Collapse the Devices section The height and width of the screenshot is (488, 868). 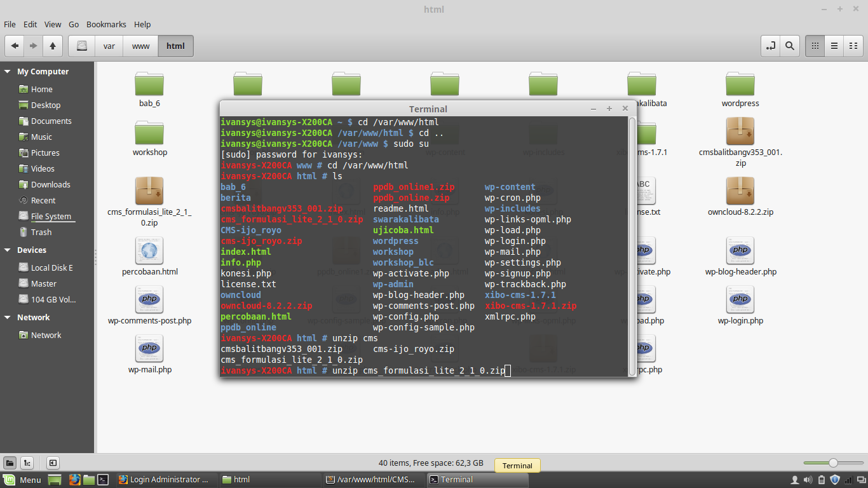(x=8, y=250)
